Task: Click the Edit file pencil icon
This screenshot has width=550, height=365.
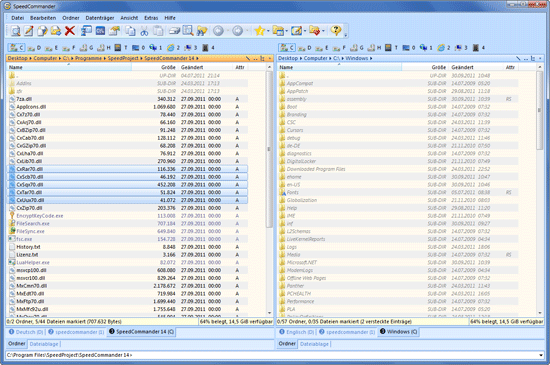Action: (x=28, y=31)
